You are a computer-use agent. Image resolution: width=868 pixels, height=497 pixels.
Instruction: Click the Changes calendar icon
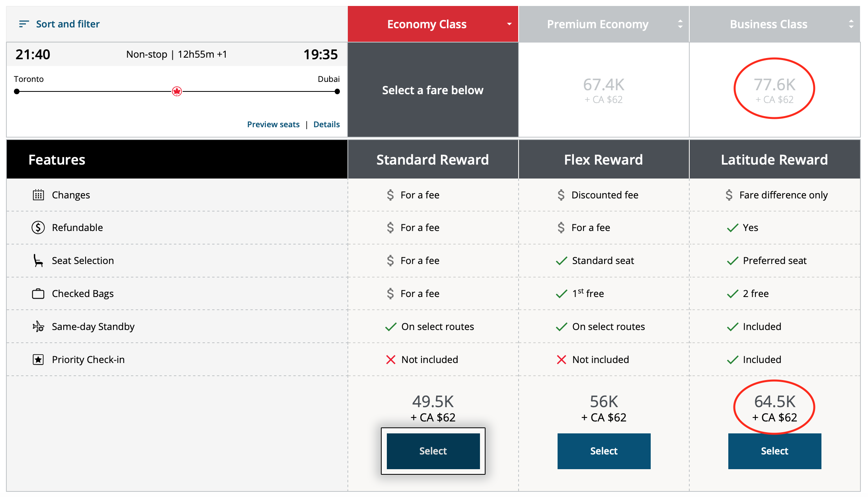click(38, 195)
